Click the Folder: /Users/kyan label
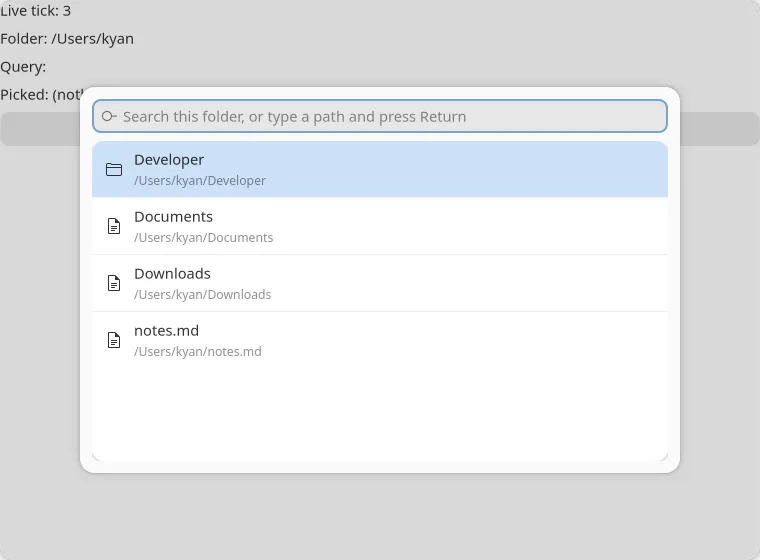This screenshot has width=760, height=560. click(67, 39)
